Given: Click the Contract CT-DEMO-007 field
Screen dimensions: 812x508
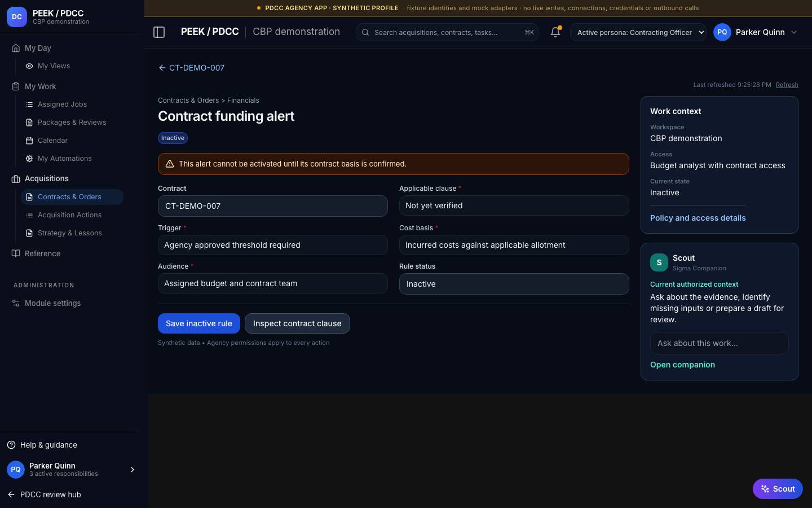Looking at the screenshot, I should (273, 206).
